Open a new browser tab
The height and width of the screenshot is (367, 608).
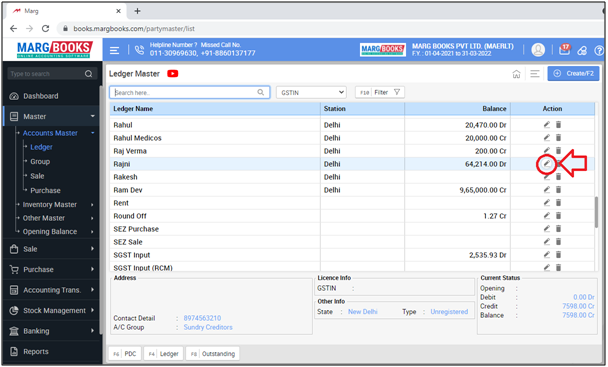pos(137,11)
